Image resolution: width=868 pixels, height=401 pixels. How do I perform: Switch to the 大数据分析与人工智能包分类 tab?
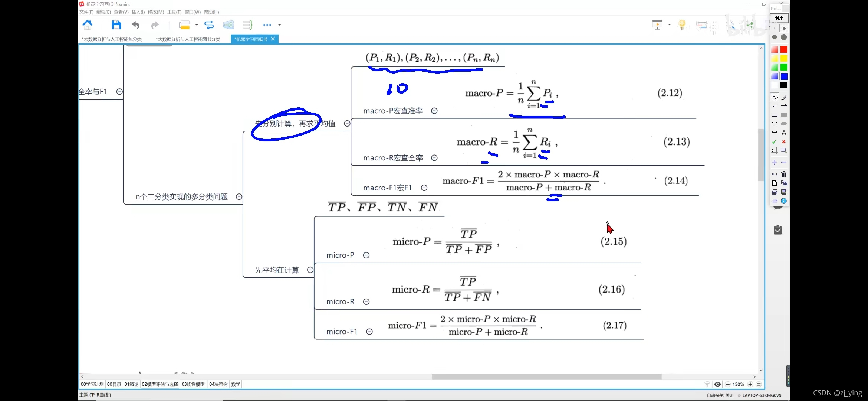112,39
